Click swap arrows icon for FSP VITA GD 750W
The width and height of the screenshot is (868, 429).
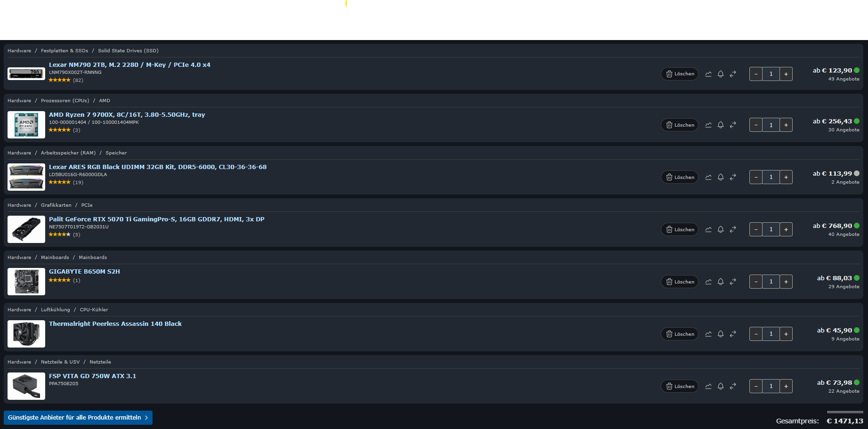tap(733, 386)
